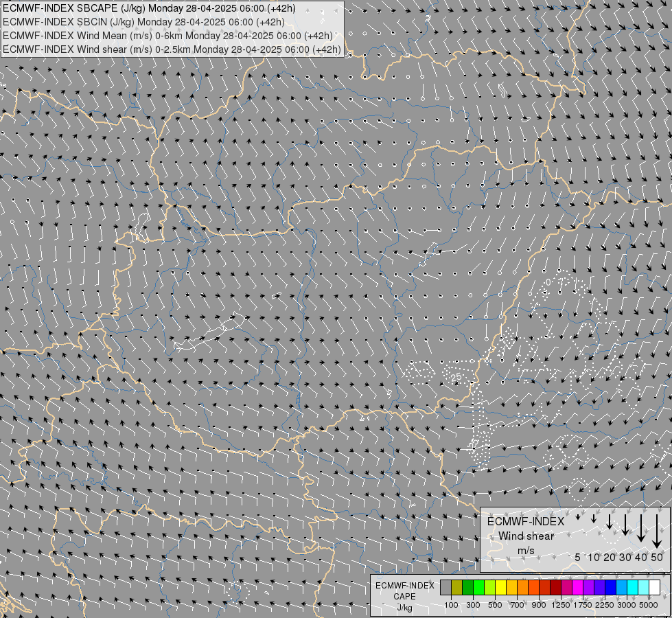
Task: Click the magenta CAPE legend swatch
Action: [x=578, y=588]
